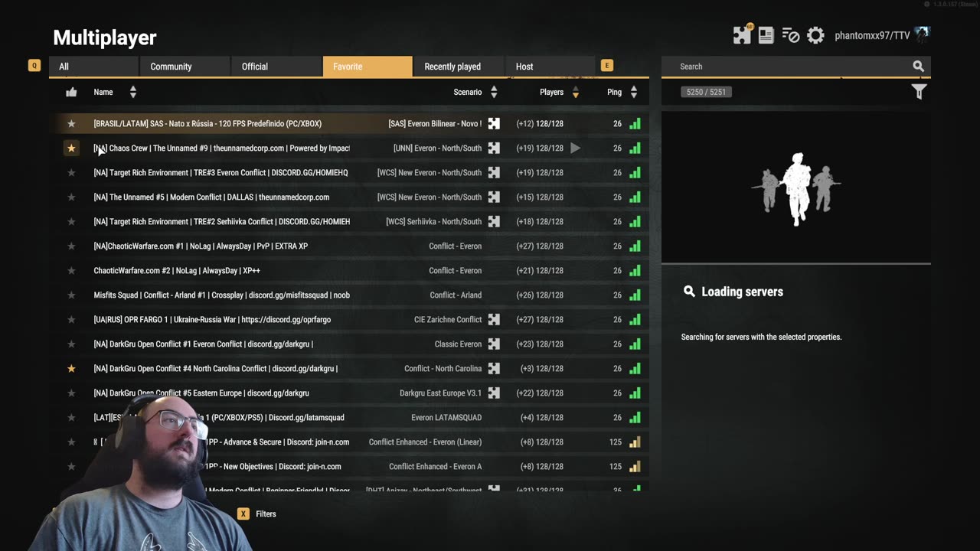Click the search magnifier icon
Viewport: 980px width, 551px height.
pyautogui.click(x=918, y=67)
